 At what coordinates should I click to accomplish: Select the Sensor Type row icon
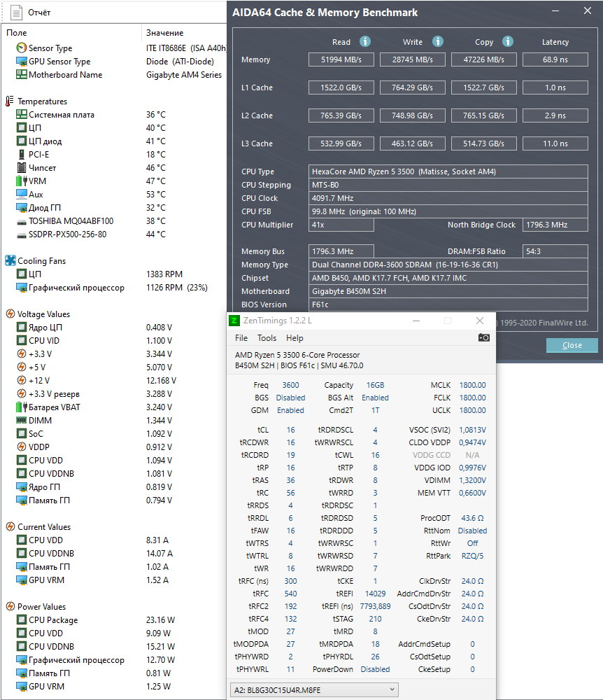tap(21, 48)
